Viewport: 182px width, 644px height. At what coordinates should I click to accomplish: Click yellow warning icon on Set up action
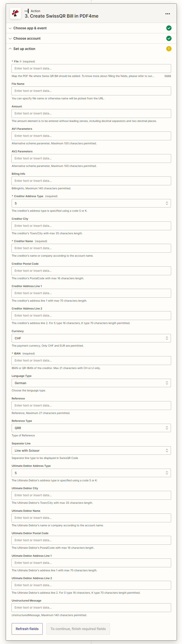click(169, 49)
